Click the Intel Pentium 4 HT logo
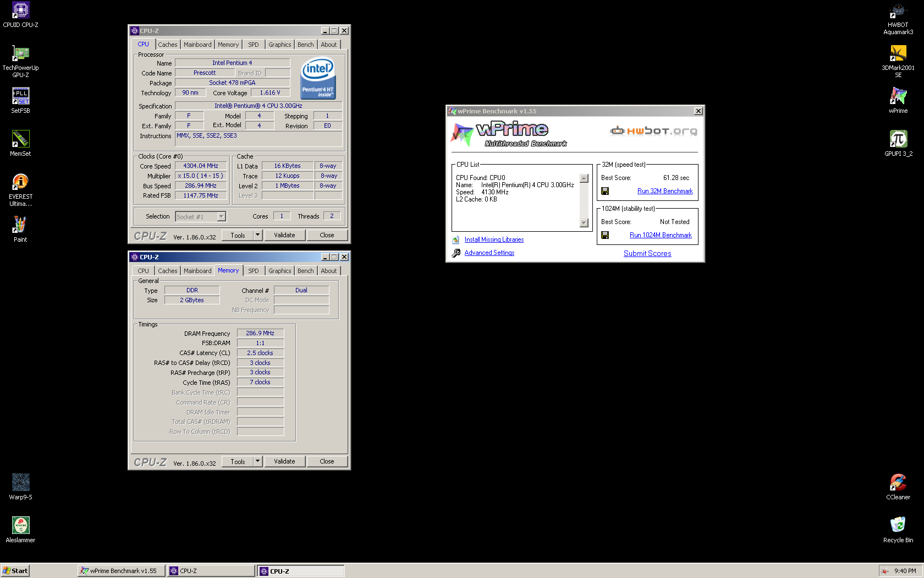The width and height of the screenshot is (924, 578). pyautogui.click(x=318, y=78)
